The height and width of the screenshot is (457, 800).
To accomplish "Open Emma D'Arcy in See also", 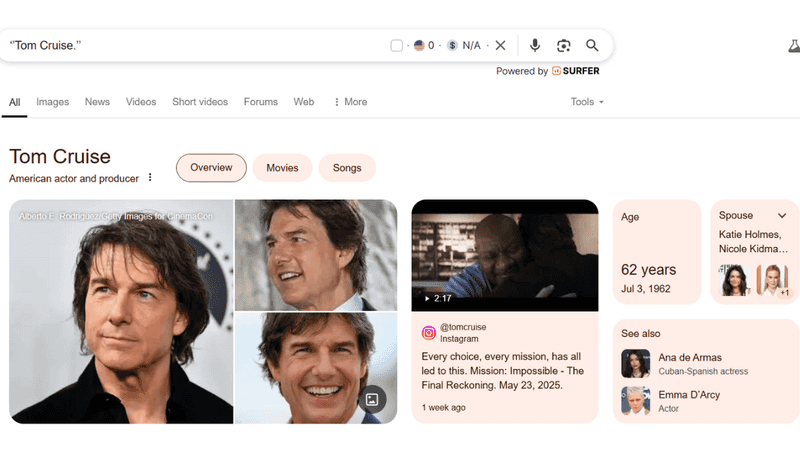I will click(689, 395).
